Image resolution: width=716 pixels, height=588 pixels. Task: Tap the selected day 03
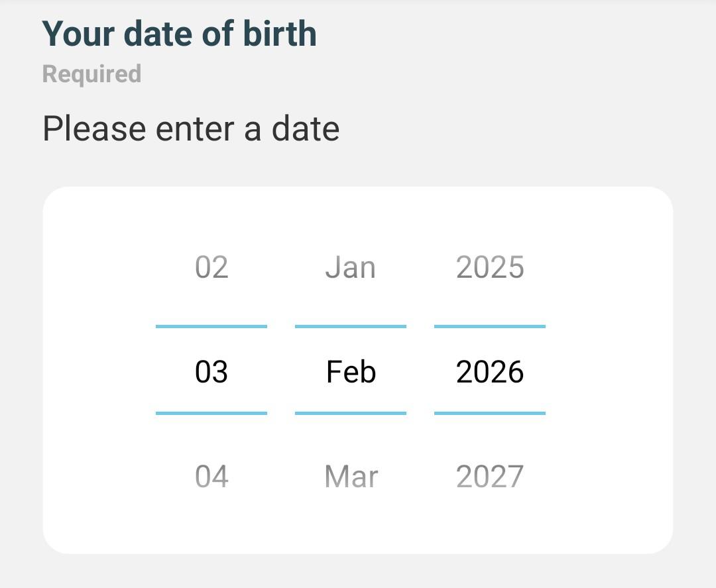click(211, 372)
